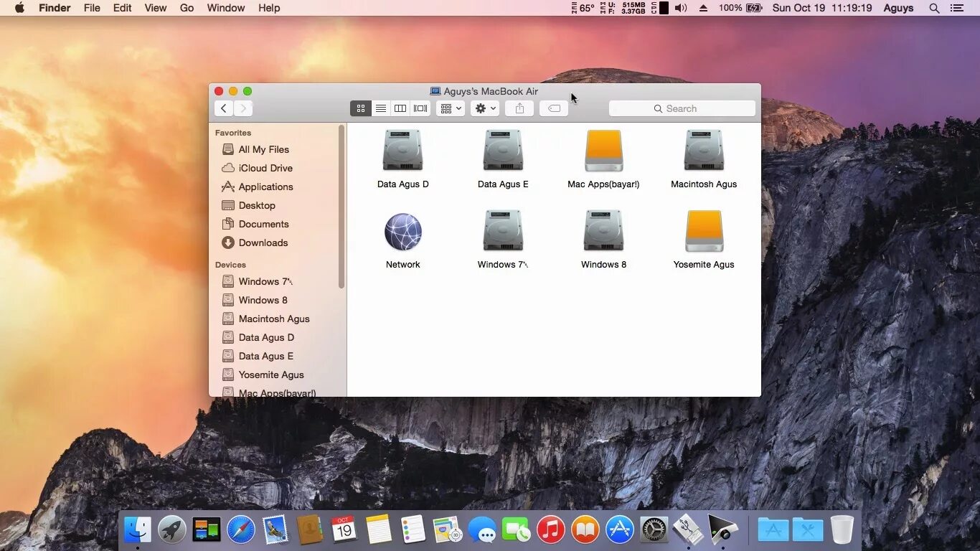Open the Go menu

187,8
